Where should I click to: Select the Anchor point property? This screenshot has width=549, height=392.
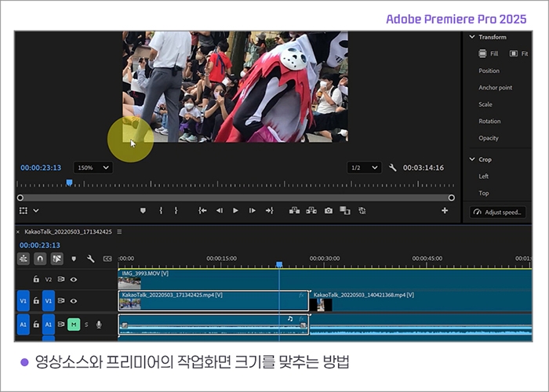point(496,88)
